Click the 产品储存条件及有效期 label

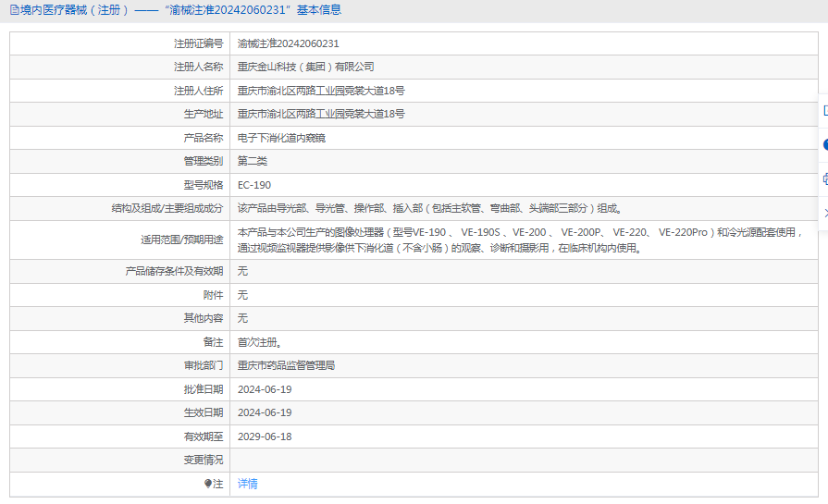pos(174,271)
